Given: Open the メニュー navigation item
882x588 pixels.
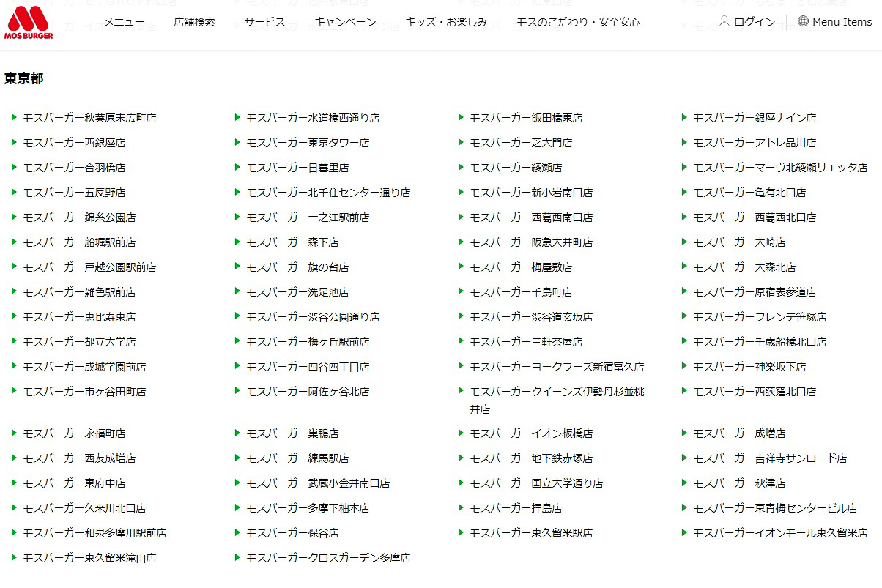Looking at the screenshot, I should (123, 23).
